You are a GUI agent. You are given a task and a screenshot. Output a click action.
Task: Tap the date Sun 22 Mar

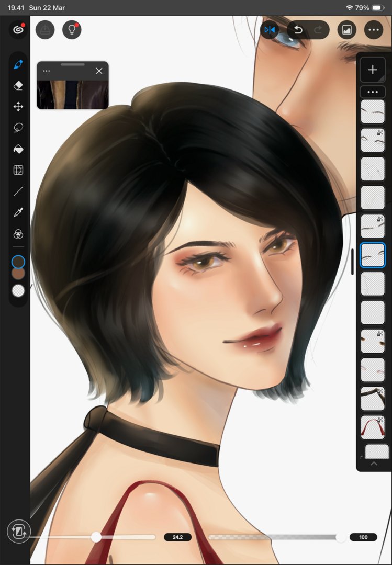(x=47, y=7)
